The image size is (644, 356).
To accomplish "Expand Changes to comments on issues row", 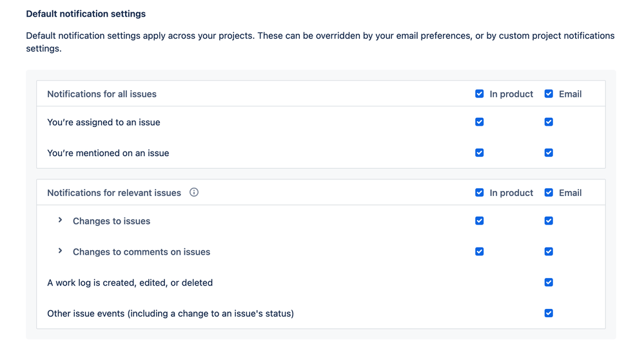I will [x=60, y=252].
